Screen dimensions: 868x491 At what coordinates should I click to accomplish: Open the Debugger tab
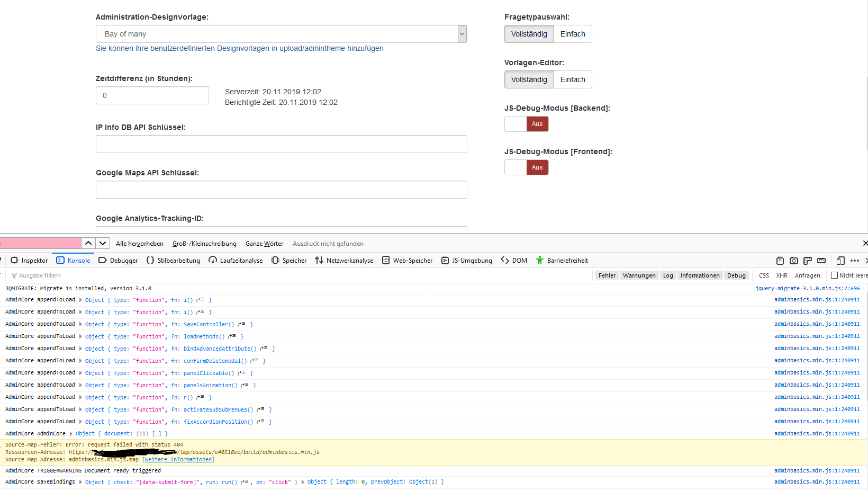[118, 261]
